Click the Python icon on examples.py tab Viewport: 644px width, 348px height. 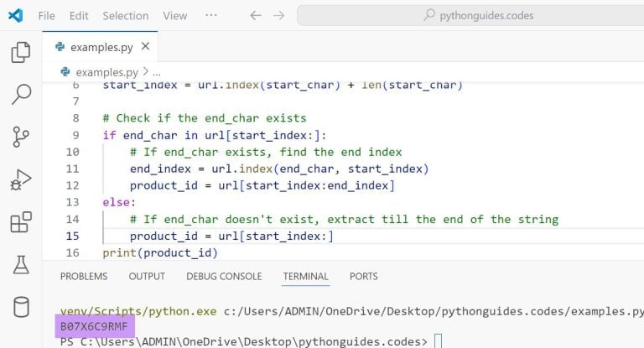(60, 47)
